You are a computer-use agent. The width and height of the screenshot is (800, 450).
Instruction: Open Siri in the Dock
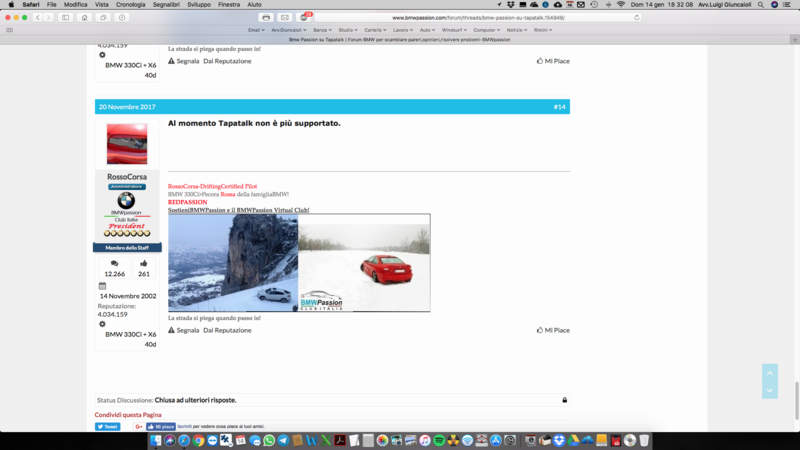click(x=170, y=440)
